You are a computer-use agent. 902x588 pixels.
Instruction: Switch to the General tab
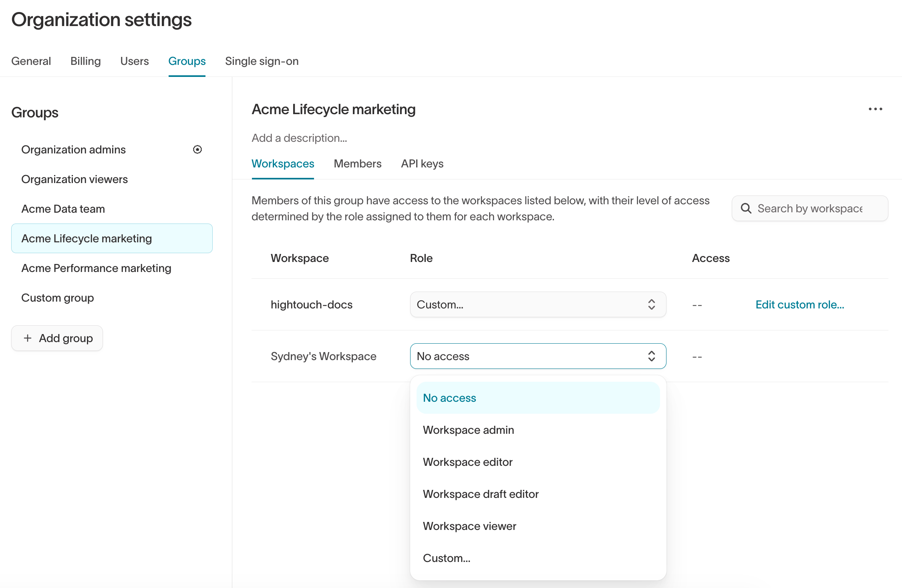tap(31, 61)
